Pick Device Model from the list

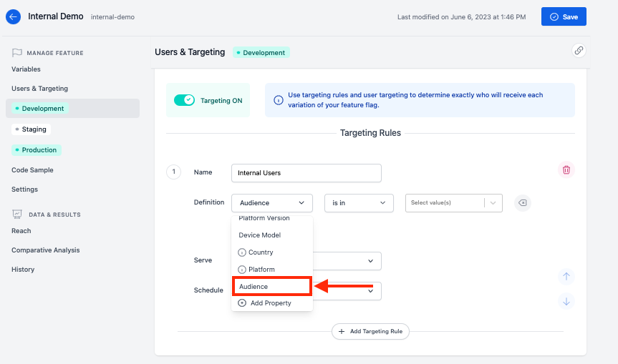click(x=259, y=235)
